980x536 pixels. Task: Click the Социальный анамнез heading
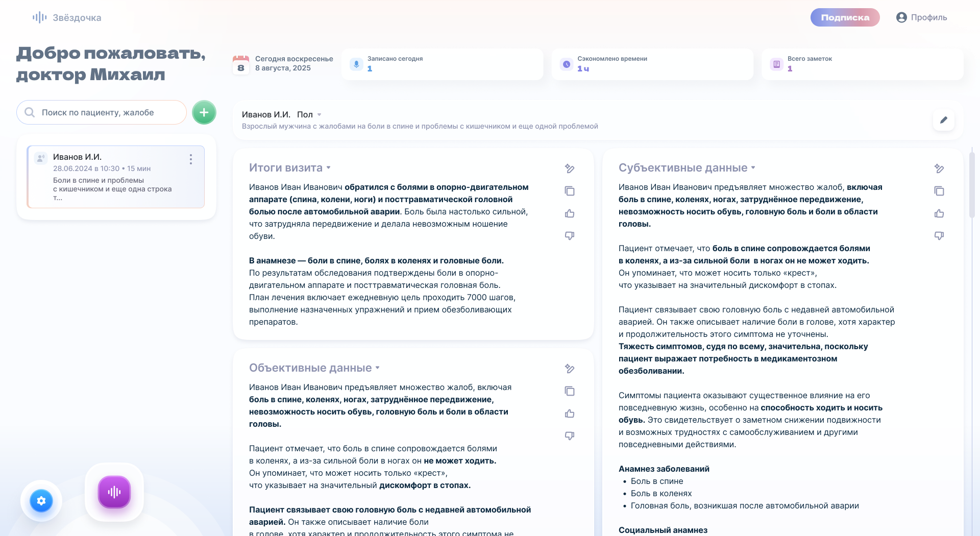click(x=663, y=530)
